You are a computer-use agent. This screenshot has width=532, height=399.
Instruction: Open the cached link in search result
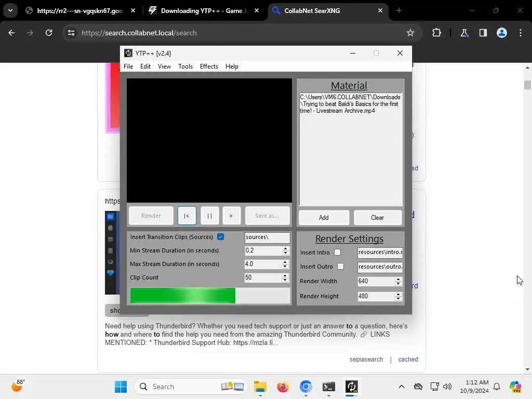(x=408, y=360)
